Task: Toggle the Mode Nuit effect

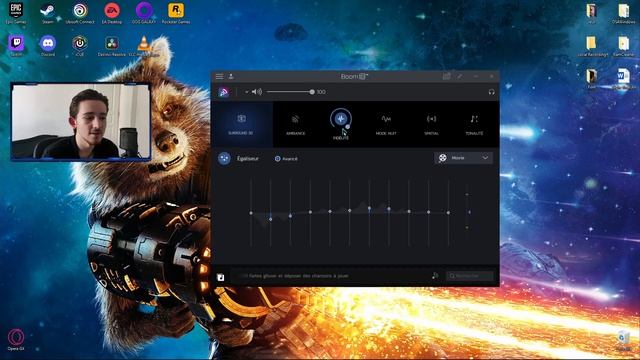Action: [x=386, y=124]
